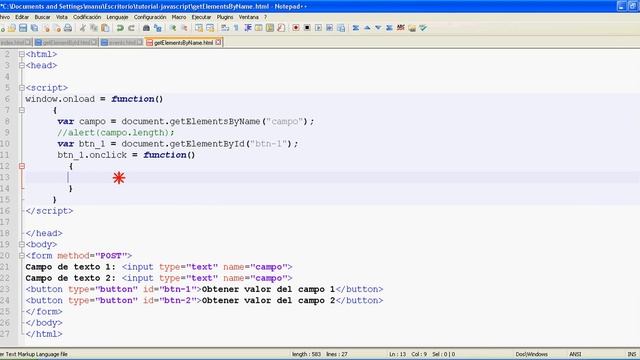Toggle the indent guide display
This screenshot has width=640, height=360.
[247, 28]
